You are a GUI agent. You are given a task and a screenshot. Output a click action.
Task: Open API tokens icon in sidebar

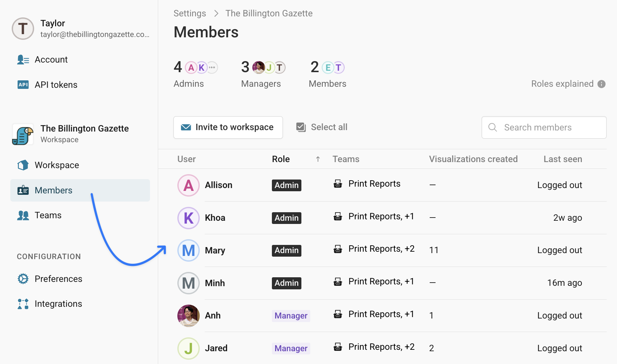click(x=23, y=85)
